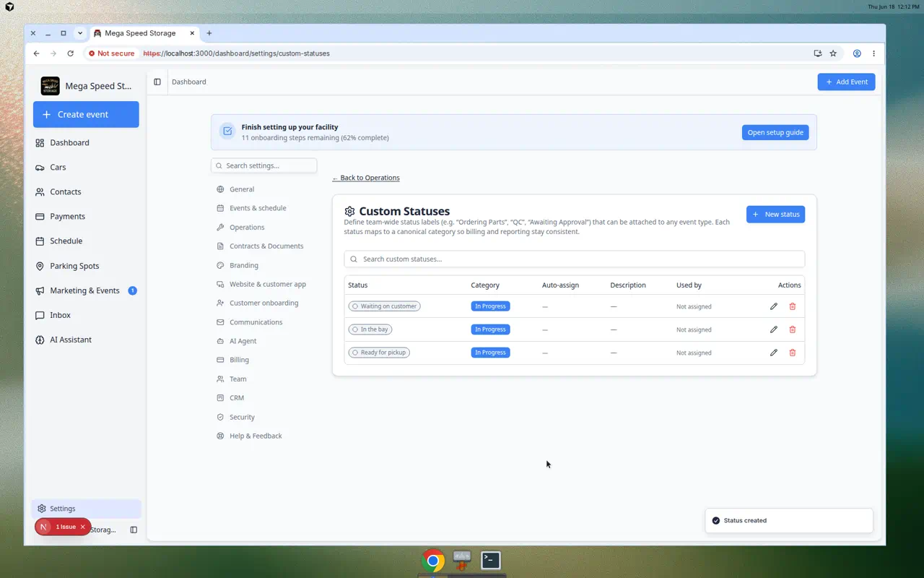
Task: Close the Mega Speed Storage tab
Action: pos(192,33)
